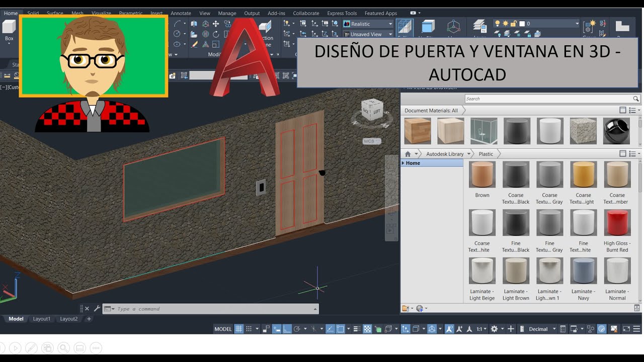Click the No Filter selection cube icon
The height and width of the screenshot is (362, 644).
[x=428, y=27]
